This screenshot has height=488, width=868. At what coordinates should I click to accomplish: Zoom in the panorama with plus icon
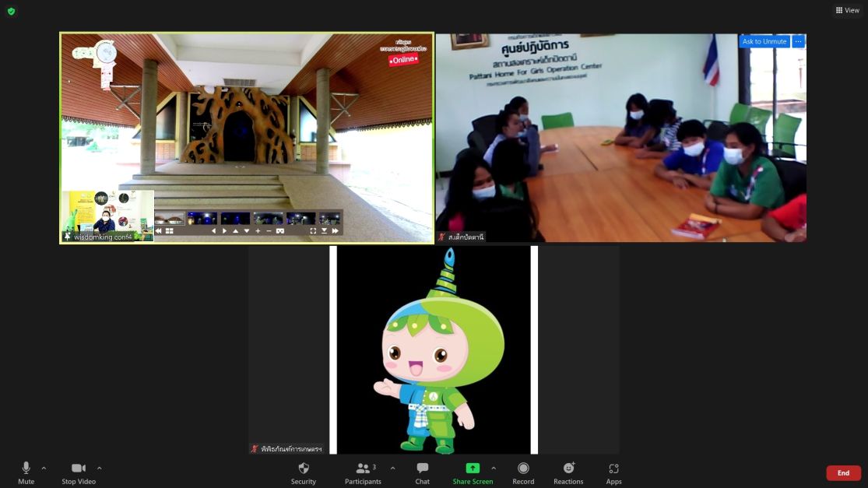pos(258,231)
